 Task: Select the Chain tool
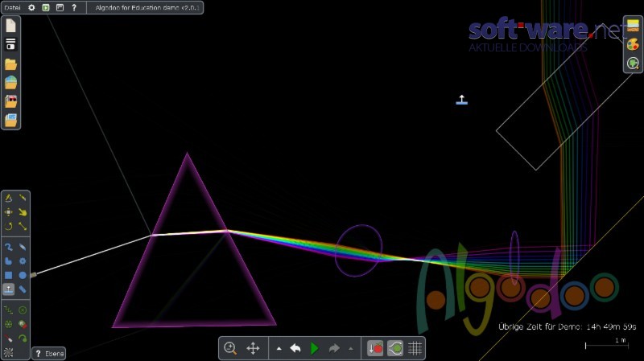pyautogui.click(x=23, y=289)
